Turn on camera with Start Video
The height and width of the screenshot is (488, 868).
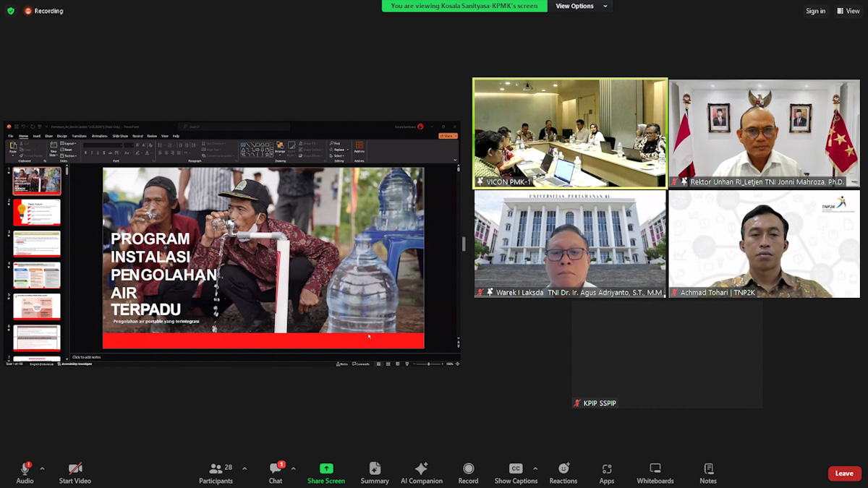point(75,473)
